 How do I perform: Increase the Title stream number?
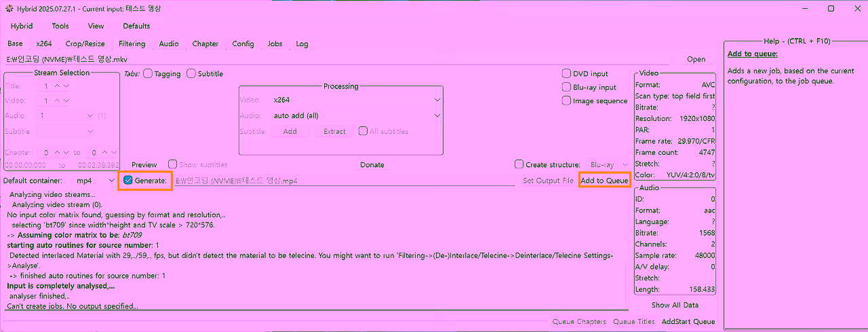click(x=58, y=86)
